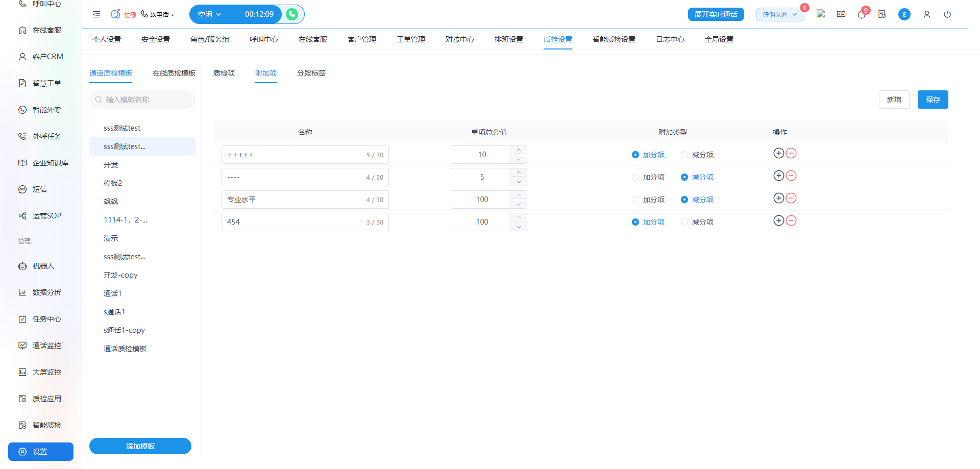Viewport: 980px width, 469px height.
Task: Delete the ---- row with the minus icon
Action: click(791, 176)
